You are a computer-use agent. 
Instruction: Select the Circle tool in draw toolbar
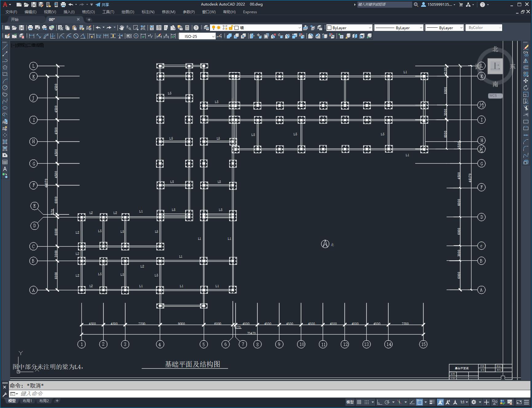(5, 88)
